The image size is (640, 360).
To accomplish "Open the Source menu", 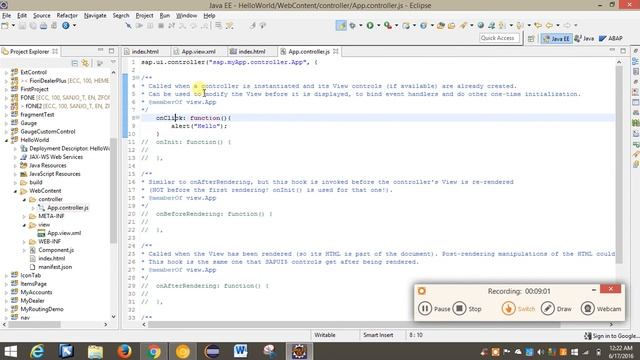I will tap(42, 16).
